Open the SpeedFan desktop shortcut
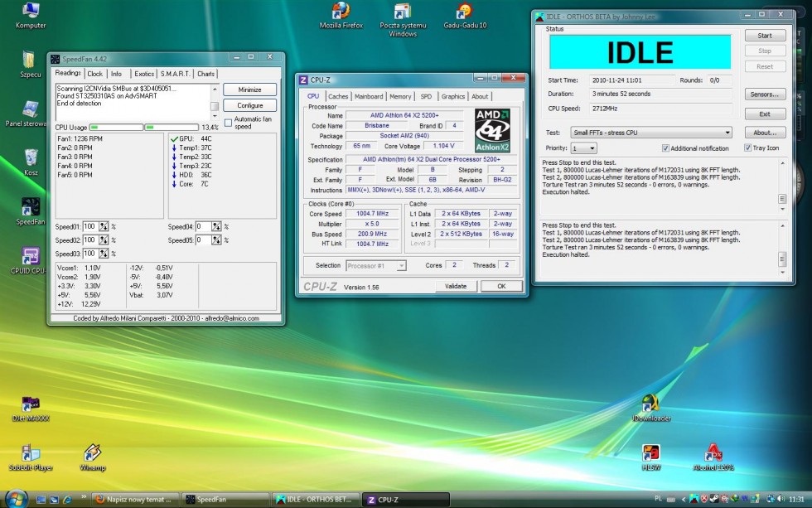Viewport: 812px width, 508px height. [x=31, y=208]
